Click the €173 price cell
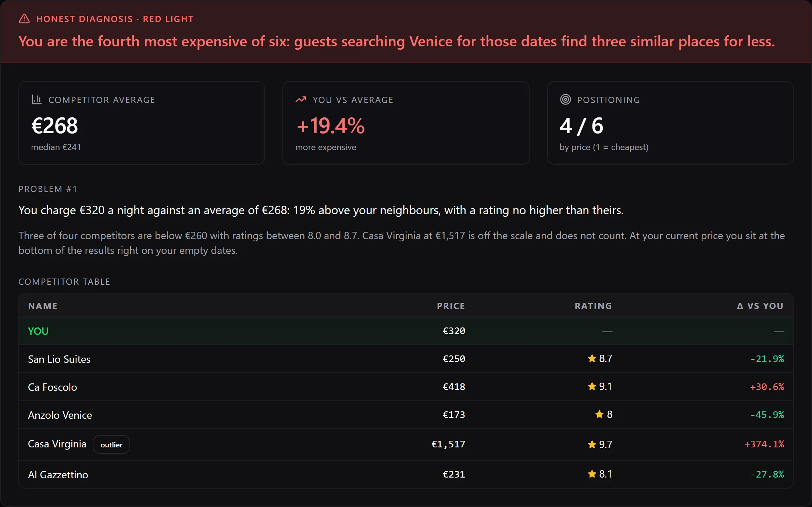 point(454,415)
